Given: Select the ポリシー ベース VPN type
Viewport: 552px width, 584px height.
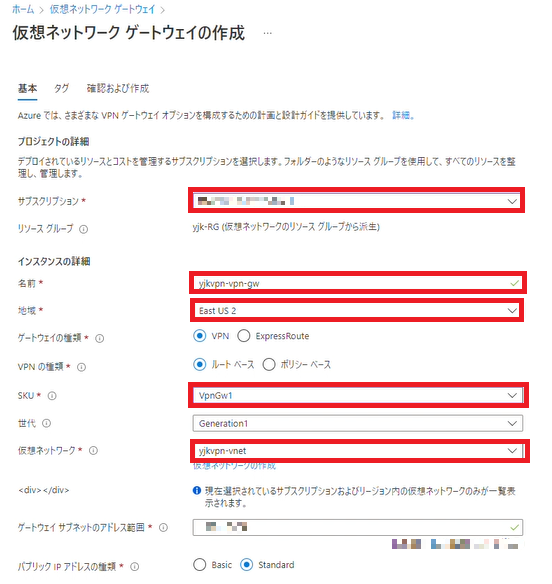Looking at the screenshot, I should point(269,364).
